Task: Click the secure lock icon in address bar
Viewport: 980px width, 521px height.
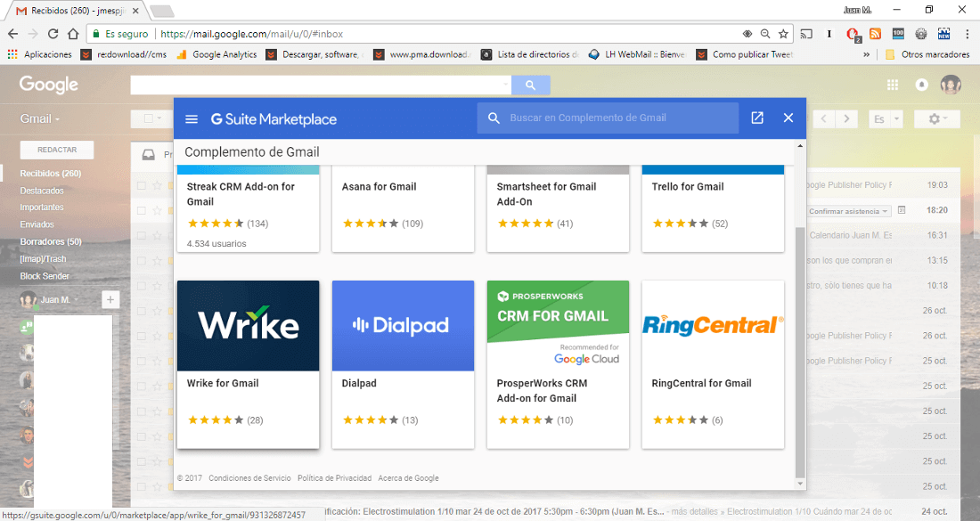Action: coord(95,34)
